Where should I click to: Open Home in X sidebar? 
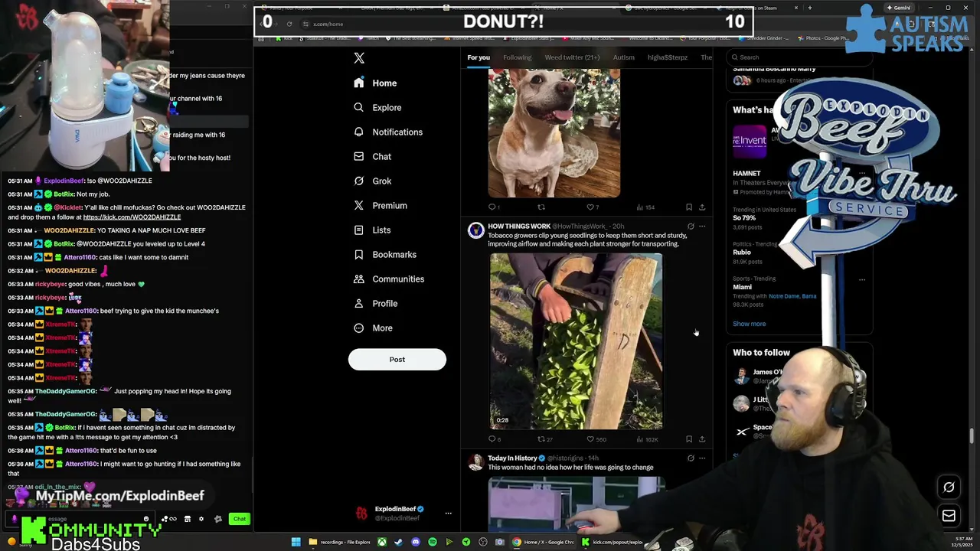[x=375, y=83]
